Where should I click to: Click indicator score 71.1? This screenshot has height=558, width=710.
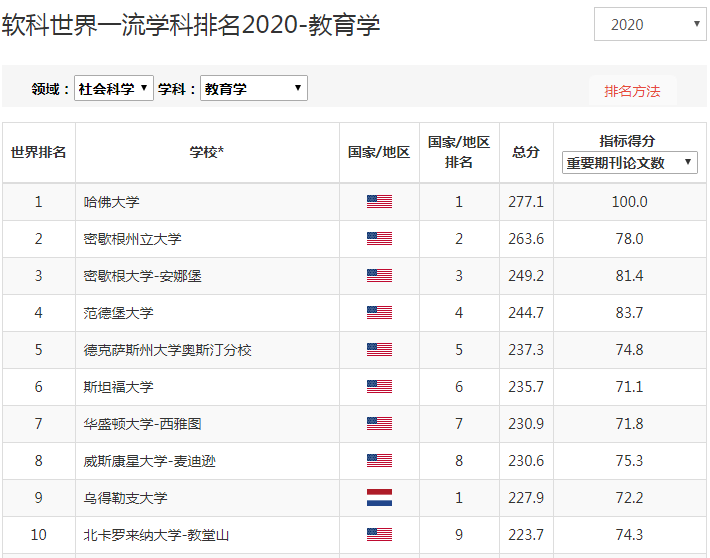click(x=629, y=386)
